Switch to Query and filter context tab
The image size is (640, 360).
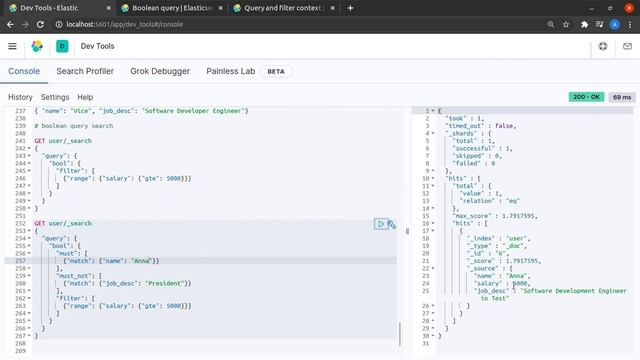(x=283, y=8)
